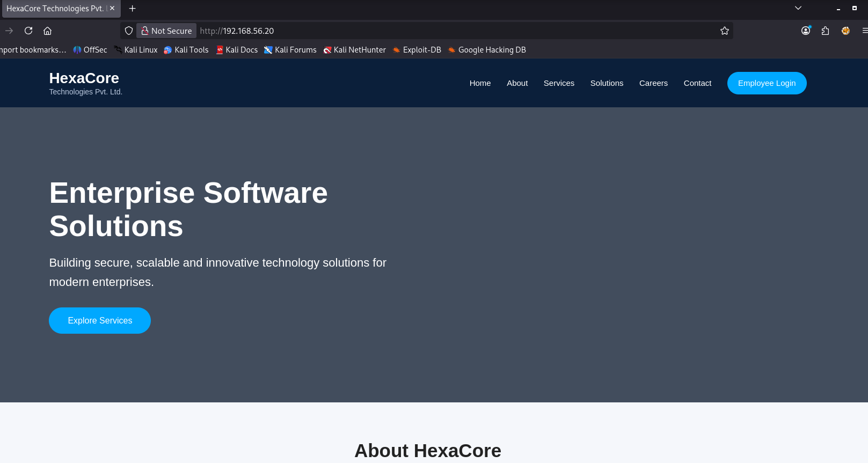
Task: Open the Kali Tools bookmark
Action: click(x=186, y=50)
